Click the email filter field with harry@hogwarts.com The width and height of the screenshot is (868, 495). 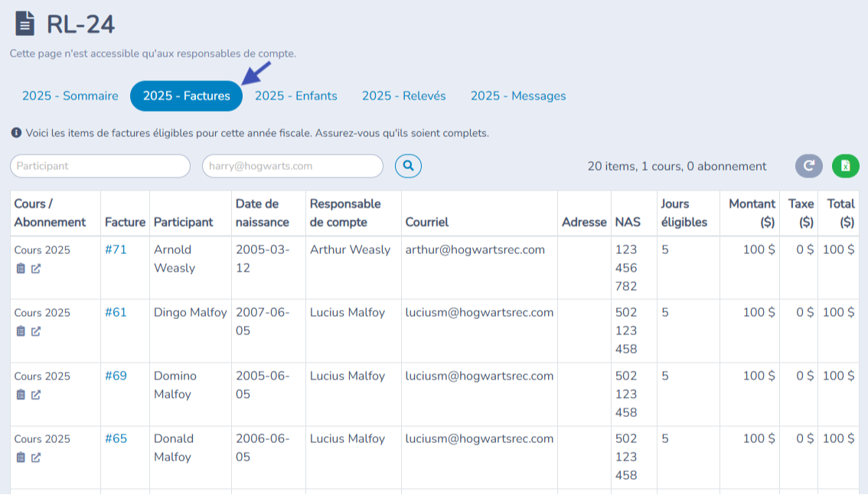(292, 166)
